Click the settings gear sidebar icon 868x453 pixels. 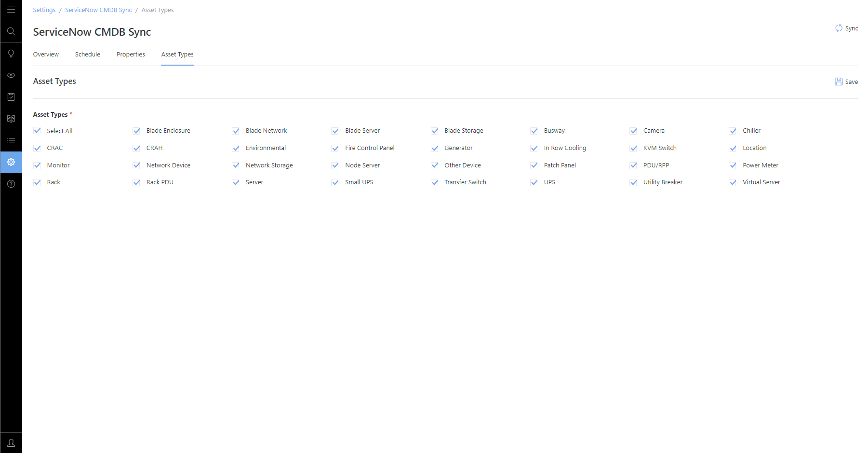pos(11,162)
